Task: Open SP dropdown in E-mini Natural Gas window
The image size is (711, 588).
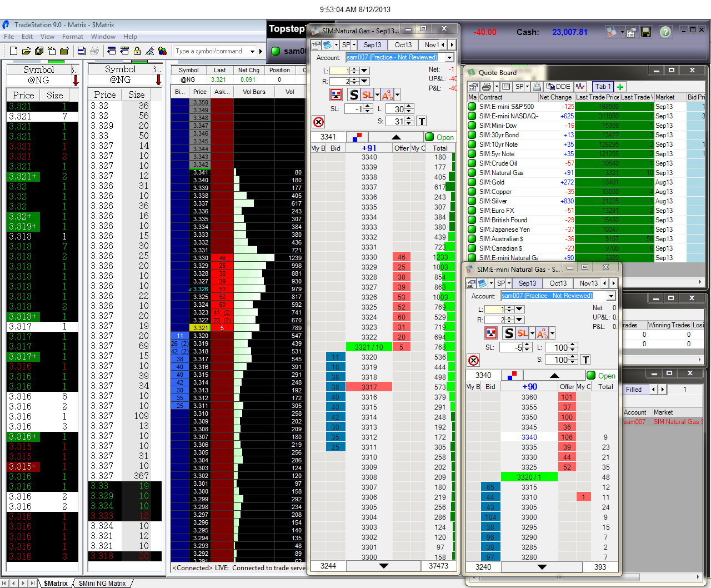Action: pyautogui.click(x=510, y=283)
